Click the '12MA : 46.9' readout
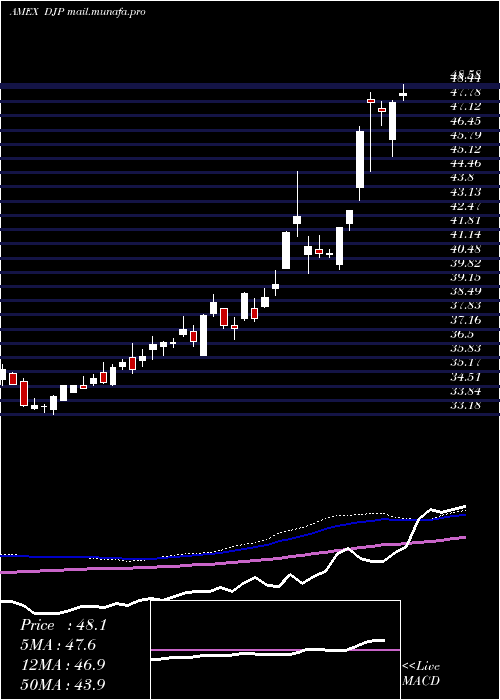Screen dimensions: 500x700 pos(63,665)
